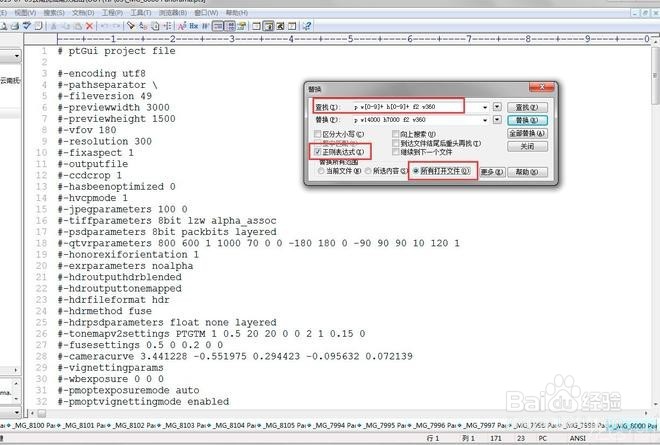Click the cut scissors toolbar icon
660x445 pixels.
pos(53,26)
